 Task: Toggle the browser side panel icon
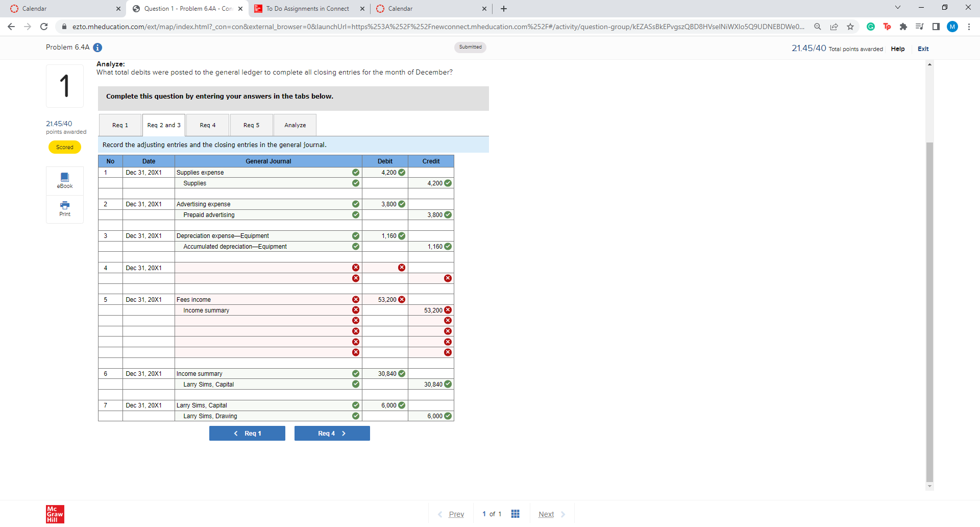point(936,27)
